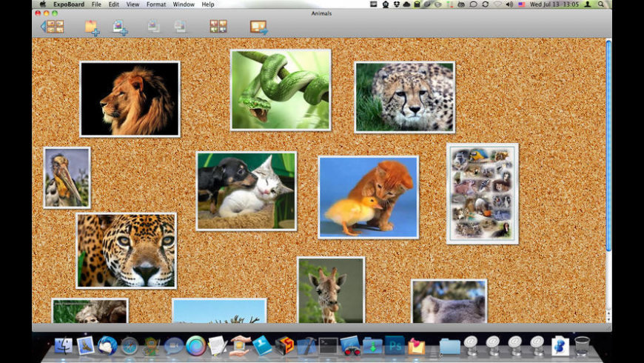644x363 pixels.
Task: Open the Format menu
Action: pos(156,4)
